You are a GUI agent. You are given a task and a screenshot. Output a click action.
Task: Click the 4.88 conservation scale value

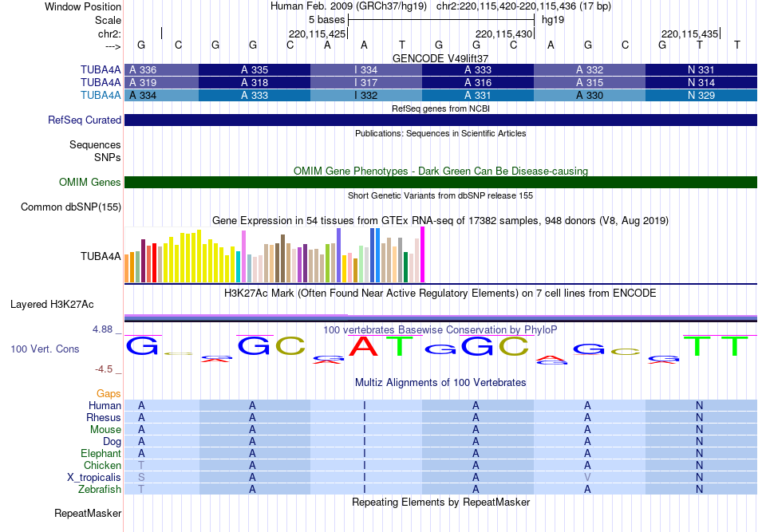click(102, 329)
